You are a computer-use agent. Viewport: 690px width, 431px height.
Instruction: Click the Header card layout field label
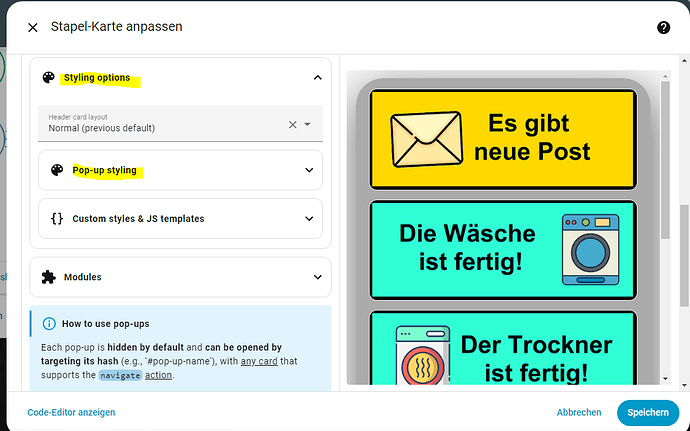tap(78, 117)
